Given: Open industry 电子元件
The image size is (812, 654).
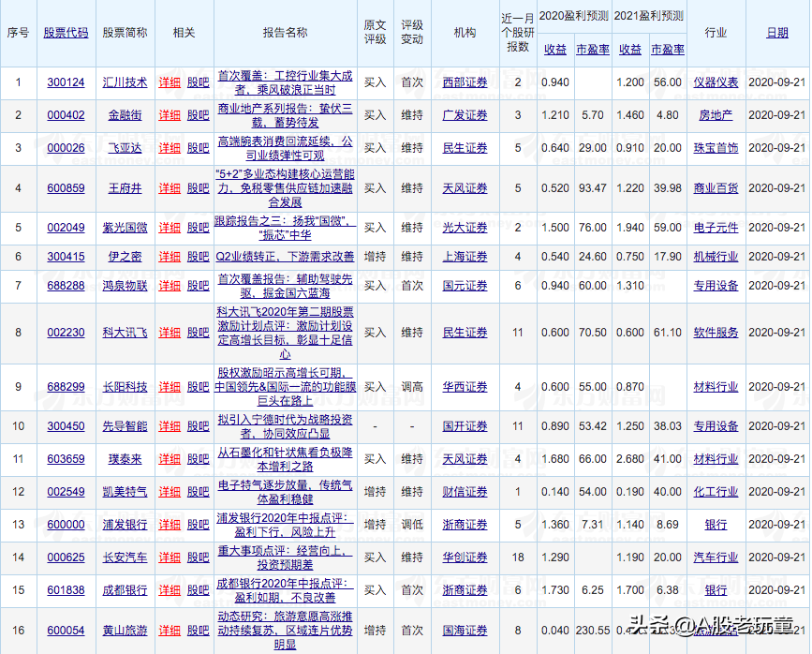Looking at the screenshot, I should click(716, 228).
